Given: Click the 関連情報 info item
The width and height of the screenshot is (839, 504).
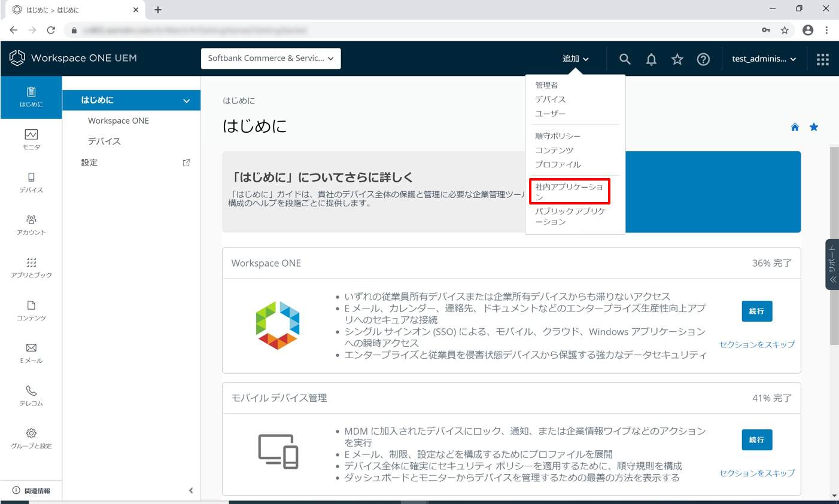Looking at the screenshot, I should click(x=31, y=491).
